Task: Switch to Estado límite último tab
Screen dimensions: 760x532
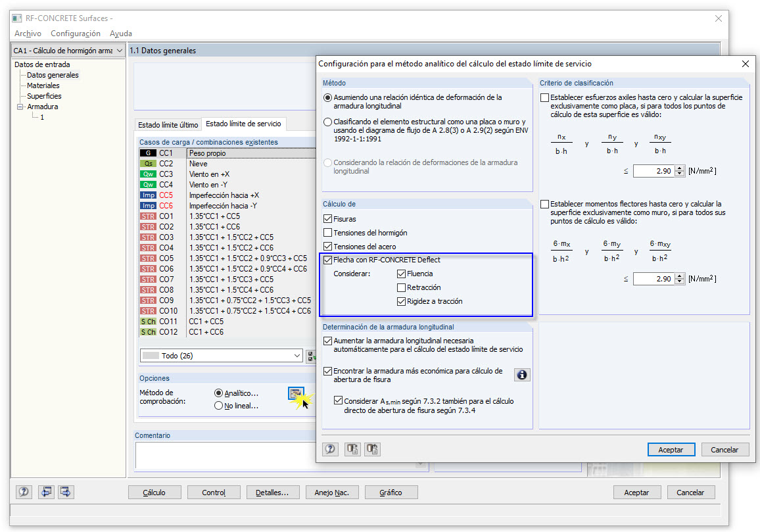Action: point(168,125)
